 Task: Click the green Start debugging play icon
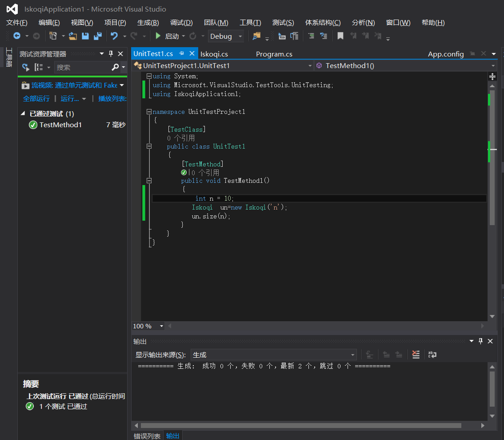click(x=158, y=36)
